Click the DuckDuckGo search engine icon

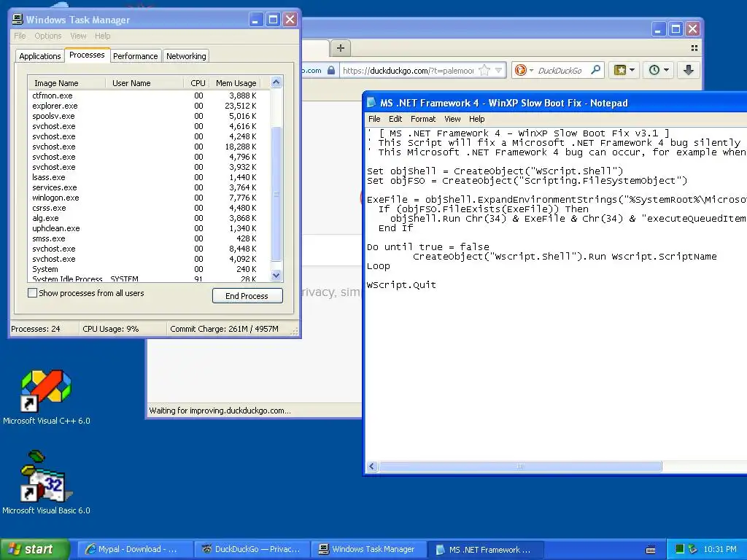pyautogui.click(x=521, y=70)
